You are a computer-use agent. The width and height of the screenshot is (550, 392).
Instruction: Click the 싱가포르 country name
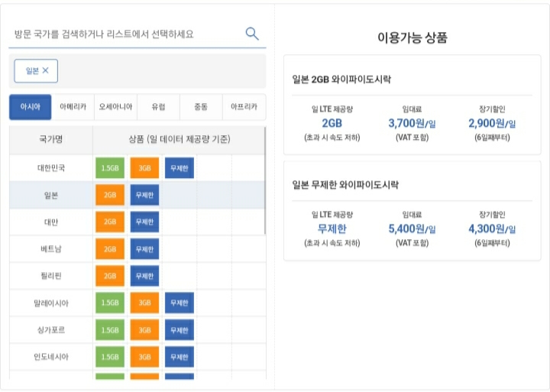(51, 330)
